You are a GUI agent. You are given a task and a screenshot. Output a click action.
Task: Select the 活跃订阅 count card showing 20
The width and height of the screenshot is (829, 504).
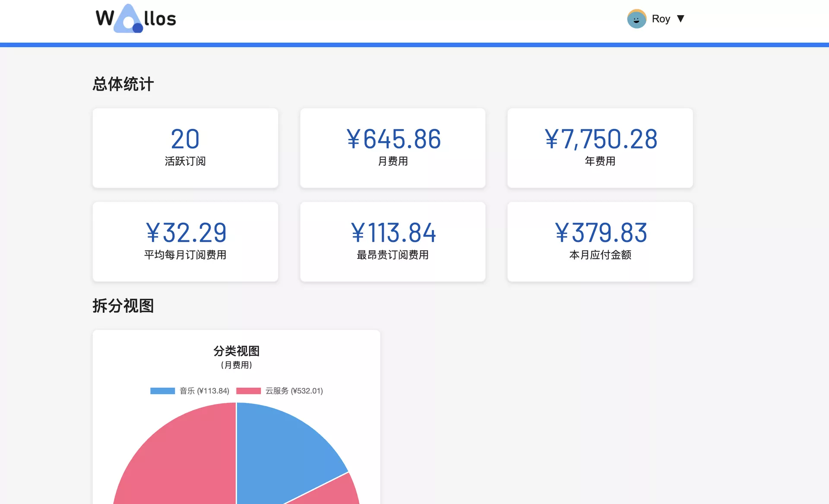(185, 148)
